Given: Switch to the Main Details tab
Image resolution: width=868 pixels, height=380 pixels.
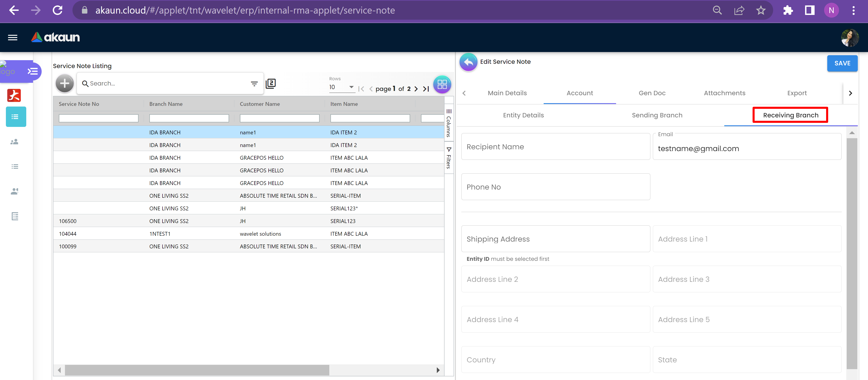Looking at the screenshot, I should (507, 93).
